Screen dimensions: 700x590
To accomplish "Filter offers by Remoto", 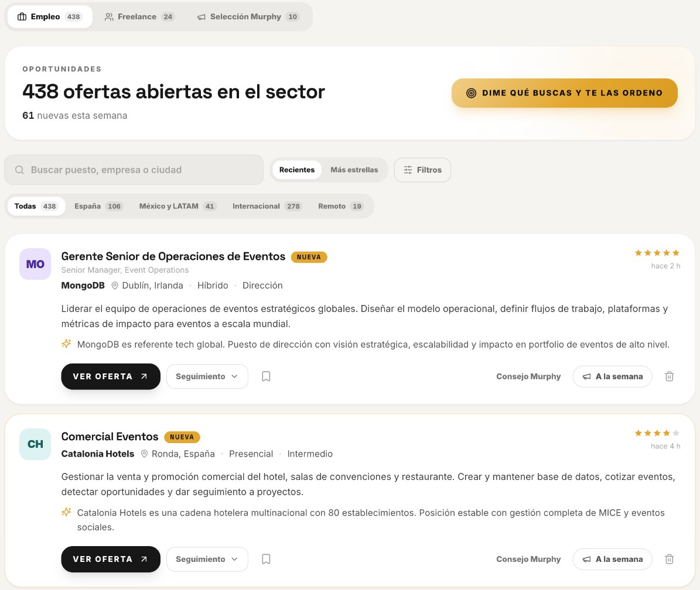I will (340, 206).
